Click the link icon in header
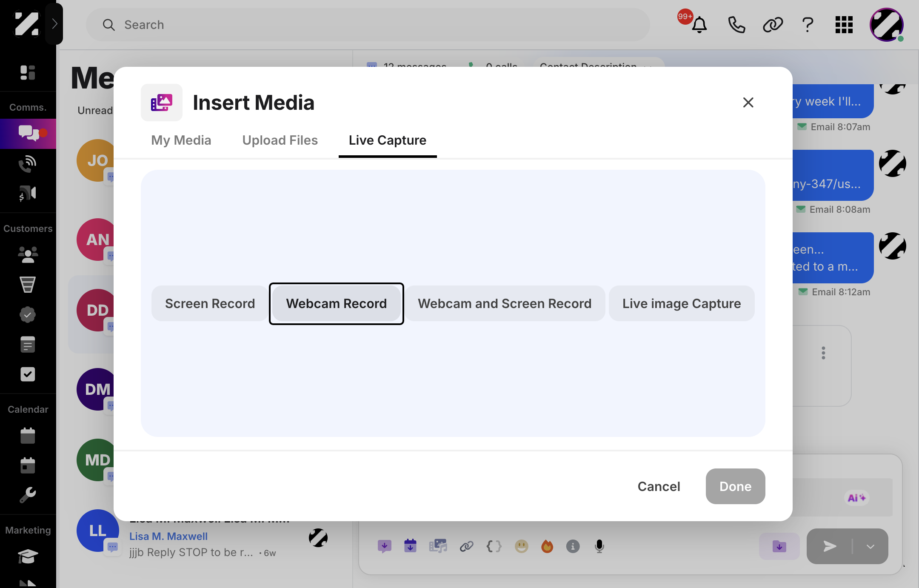The image size is (919, 588). pyautogui.click(x=773, y=25)
